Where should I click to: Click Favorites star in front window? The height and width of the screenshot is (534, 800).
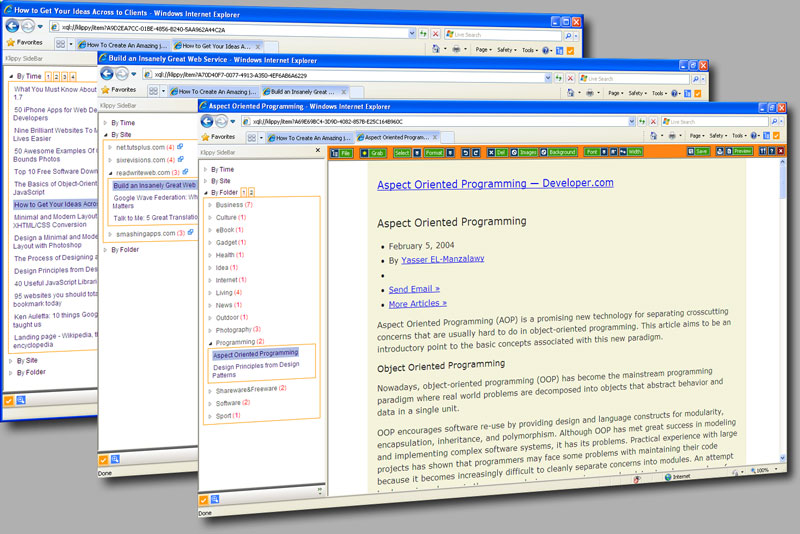[206, 137]
